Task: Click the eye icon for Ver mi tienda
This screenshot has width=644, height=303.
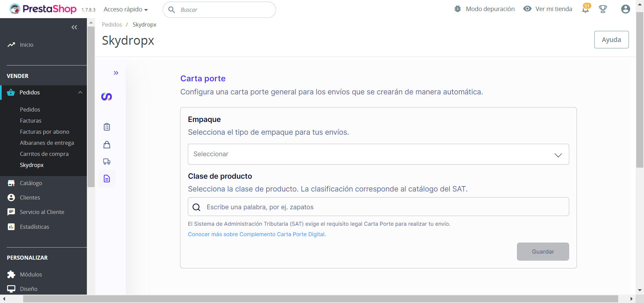Action: tap(527, 9)
